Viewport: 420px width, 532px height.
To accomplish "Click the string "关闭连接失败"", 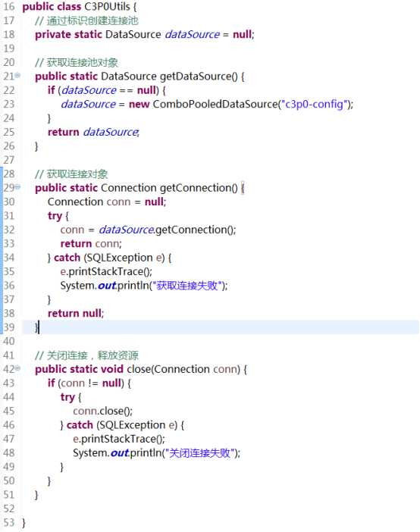I will pos(200,453).
